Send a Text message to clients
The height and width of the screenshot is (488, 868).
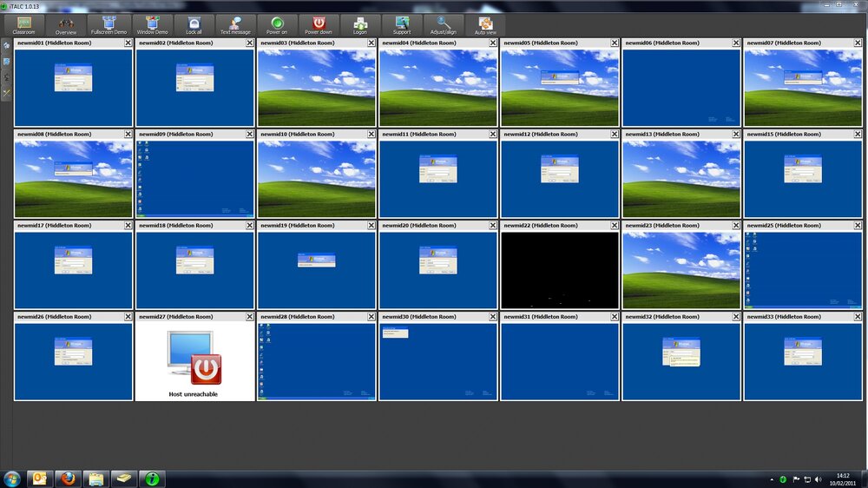[235, 25]
